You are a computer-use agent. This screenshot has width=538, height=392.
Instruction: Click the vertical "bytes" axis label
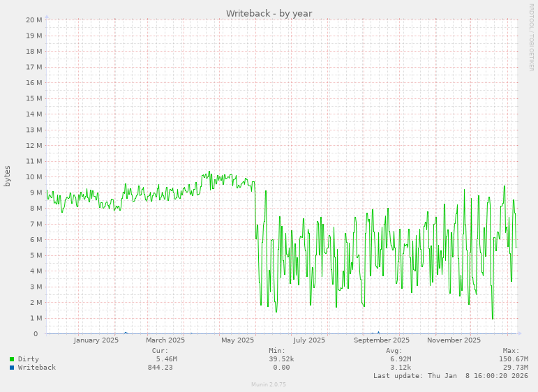pos(8,176)
